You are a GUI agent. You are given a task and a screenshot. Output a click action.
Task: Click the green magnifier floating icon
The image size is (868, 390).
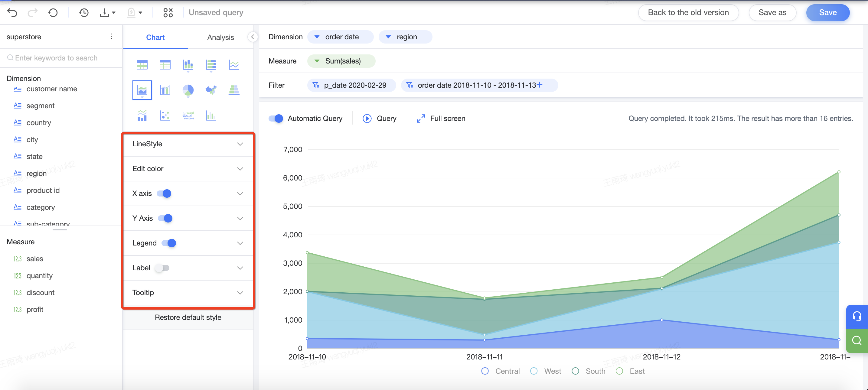click(857, 341)
